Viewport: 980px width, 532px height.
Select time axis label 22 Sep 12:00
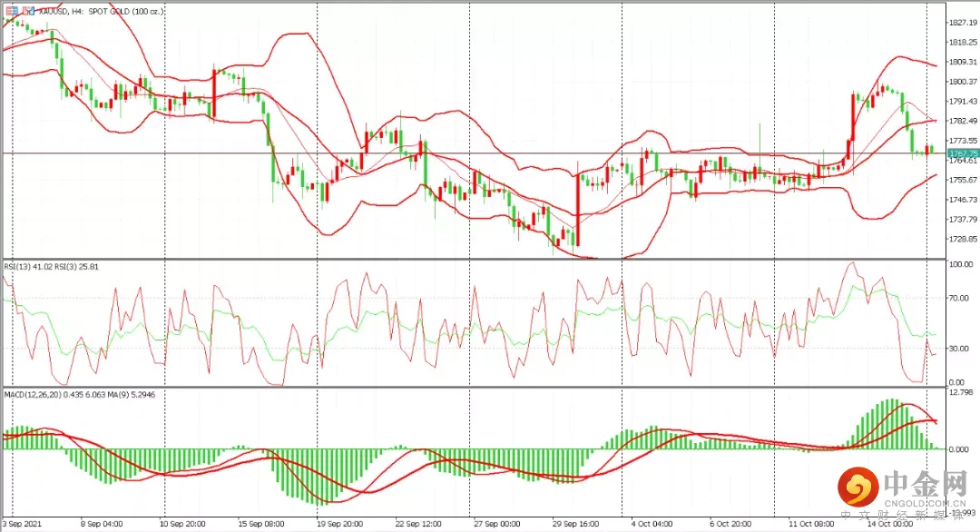coord(418,524)
